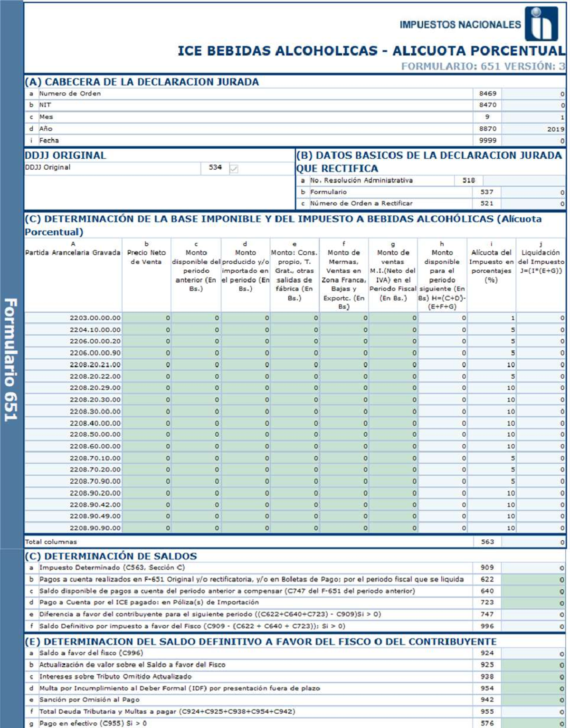Select the Mermas cell for row 2208.90.90.00

tap(344, 528)
